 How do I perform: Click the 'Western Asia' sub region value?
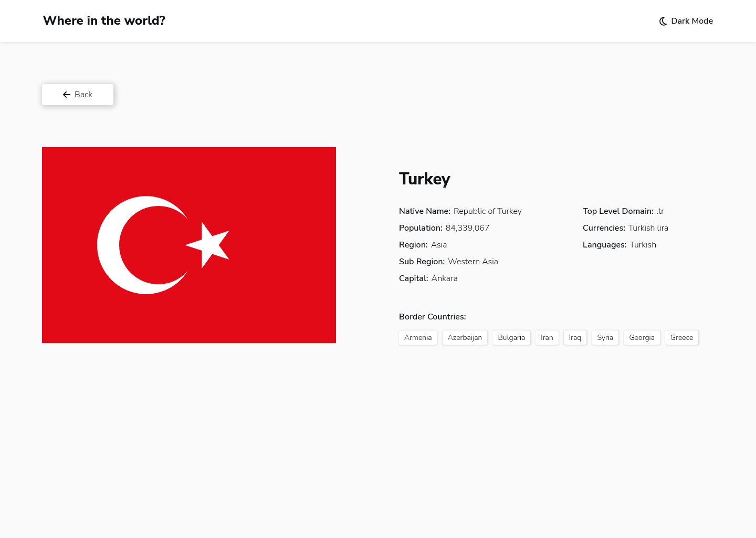473,262
